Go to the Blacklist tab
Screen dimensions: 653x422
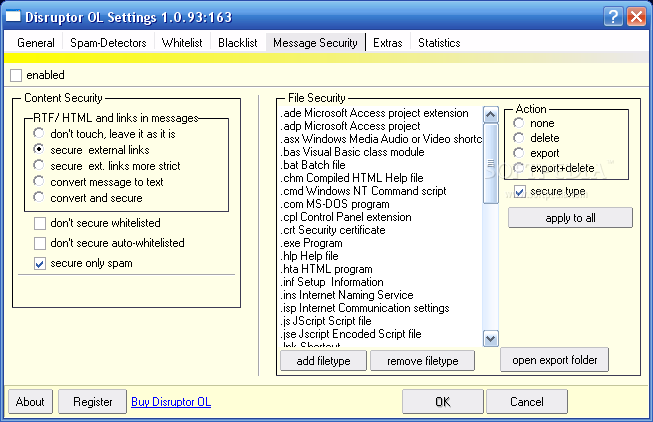(238, 43)
